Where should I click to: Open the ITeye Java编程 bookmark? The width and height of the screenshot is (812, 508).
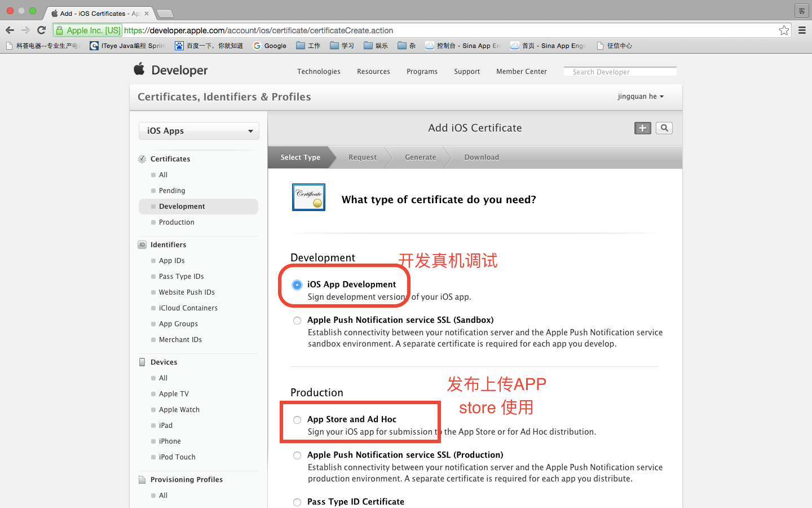click(x=127, y=46)
